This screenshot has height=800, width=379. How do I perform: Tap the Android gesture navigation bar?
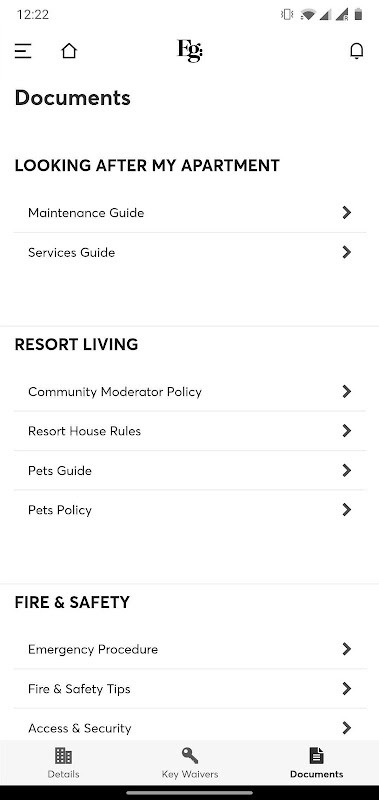[x=190, y=792]
